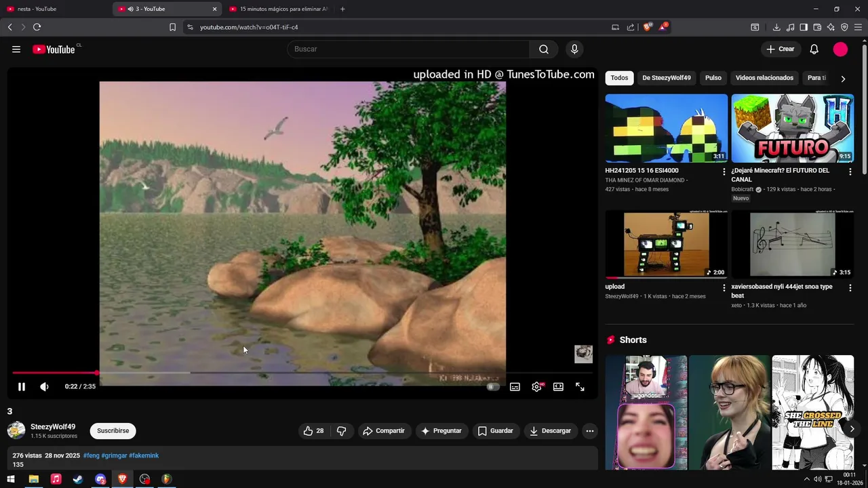Select the De SteezyWolf49 chip
This screenshot has width=868, height=488.
pyautogui.click(x=667, y=78)
